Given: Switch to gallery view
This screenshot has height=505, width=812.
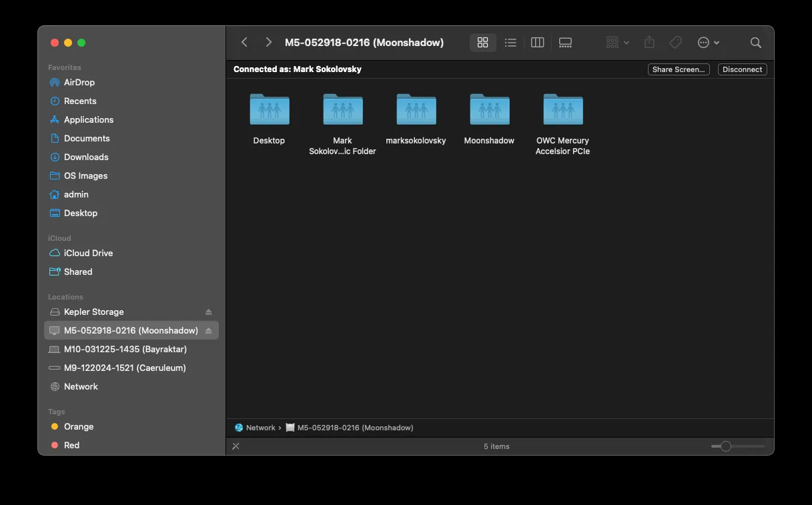Looking at the screenshot, I should point(565,42).
